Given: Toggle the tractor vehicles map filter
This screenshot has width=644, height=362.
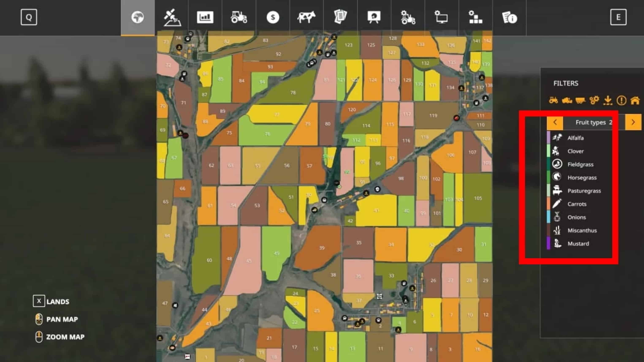Looking at the screenshot, I should pyautogui.click(x=553, y=100).
